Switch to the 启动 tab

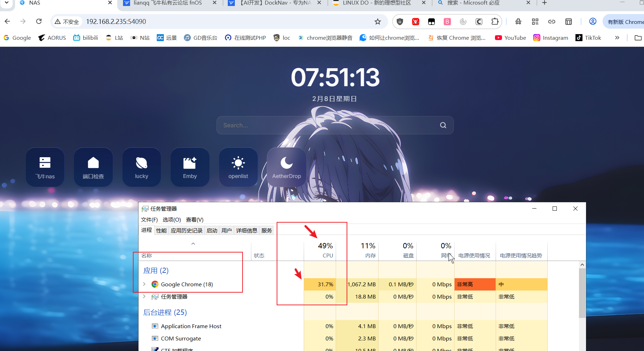pos(212,230)
